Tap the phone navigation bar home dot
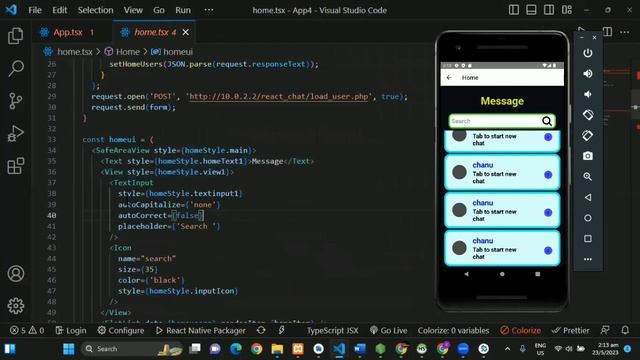Viewport: 640px width, 360px height. pyautogui.click(x=502, y=274)
